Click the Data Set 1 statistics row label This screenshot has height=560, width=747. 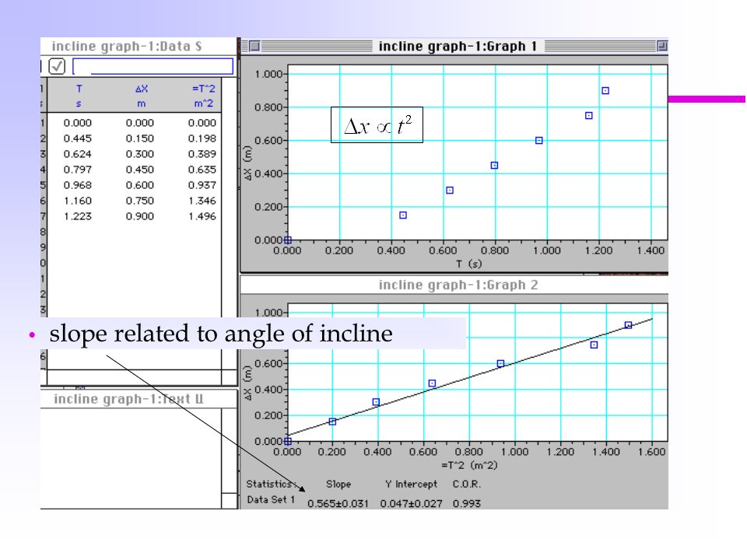click(271, 500)
